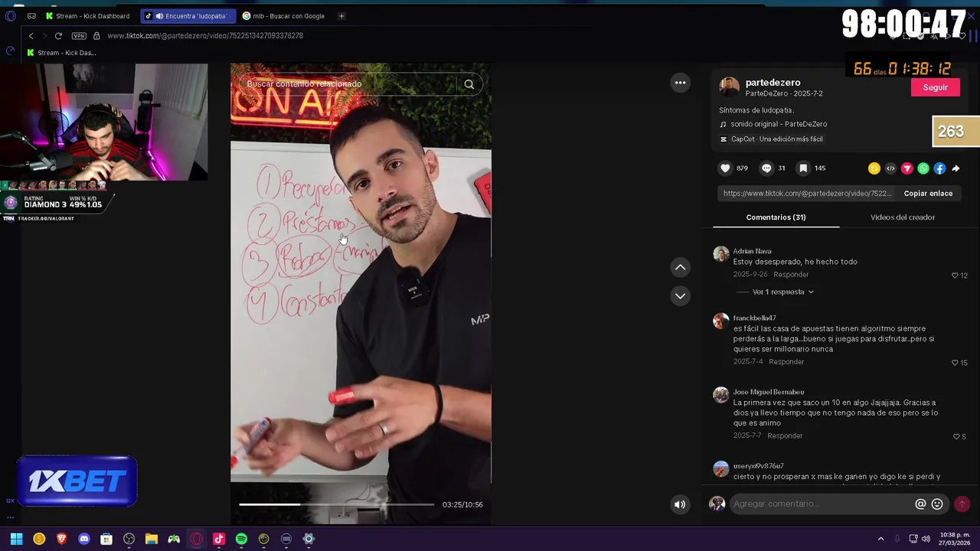Toggle video sound with volume button

(679, 504)
